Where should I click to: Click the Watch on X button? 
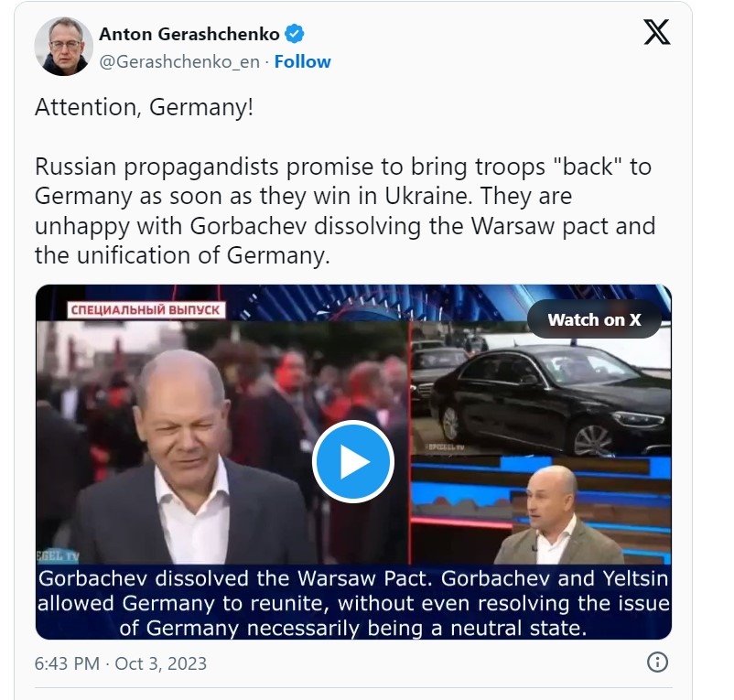tap(594, 319)
